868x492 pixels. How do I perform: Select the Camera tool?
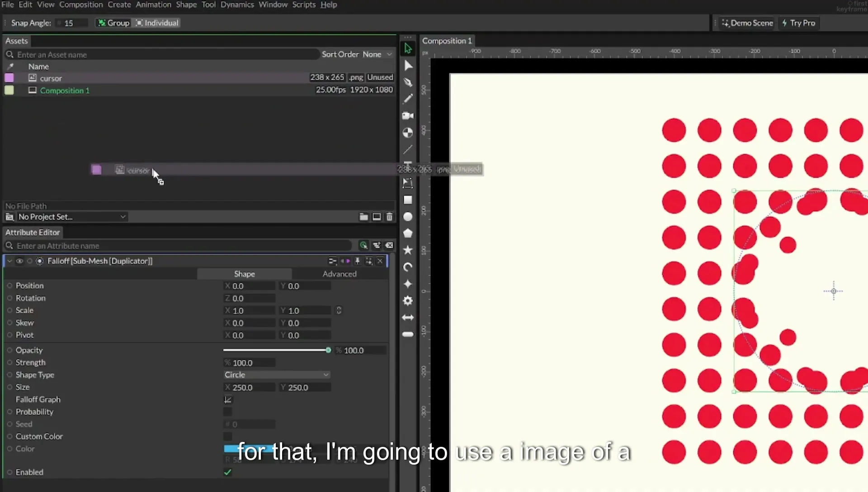tap(408, 116)
